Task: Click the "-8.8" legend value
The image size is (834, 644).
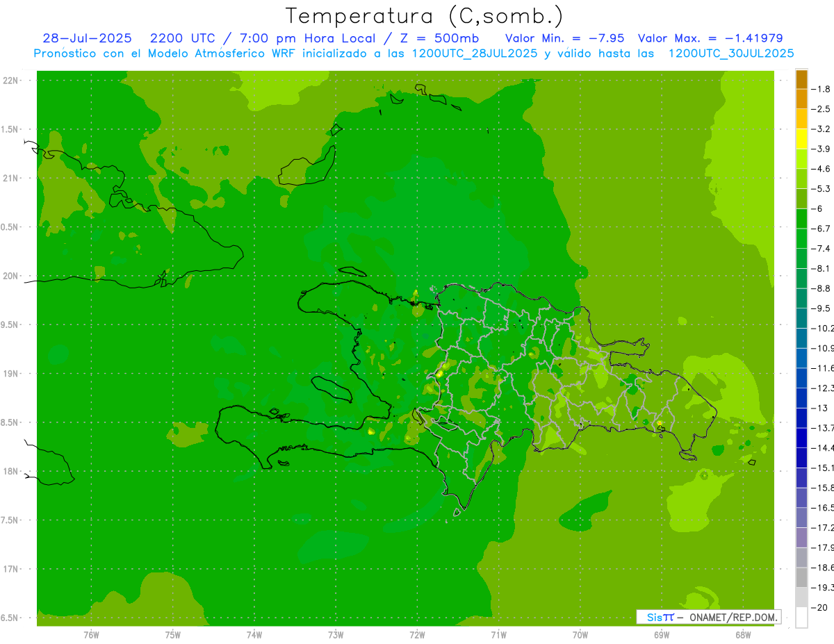Action: point(821,288)
